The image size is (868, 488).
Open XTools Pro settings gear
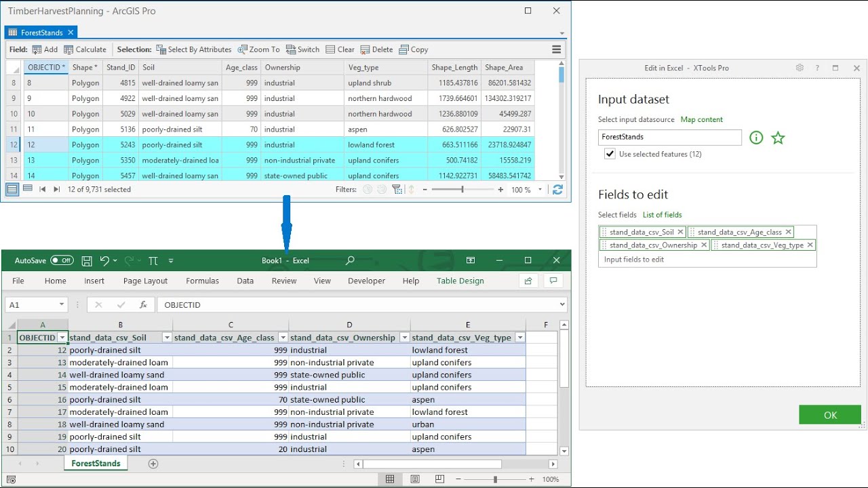800,68
